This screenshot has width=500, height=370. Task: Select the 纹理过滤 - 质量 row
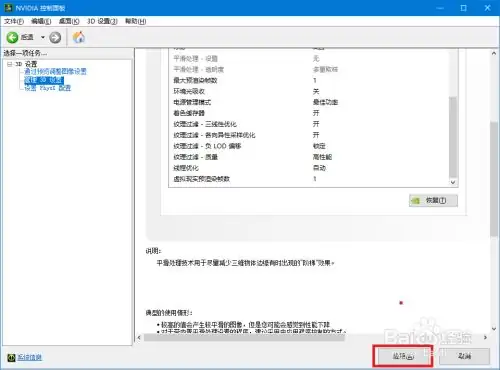tap(309, 157)
